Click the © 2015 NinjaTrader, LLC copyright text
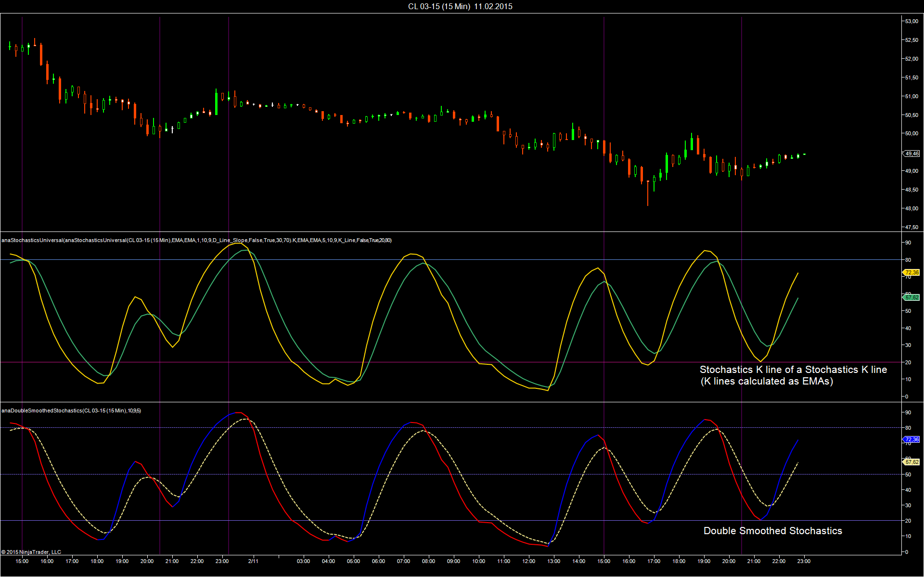Screen dimensions: 924x577 coord(31,552)
